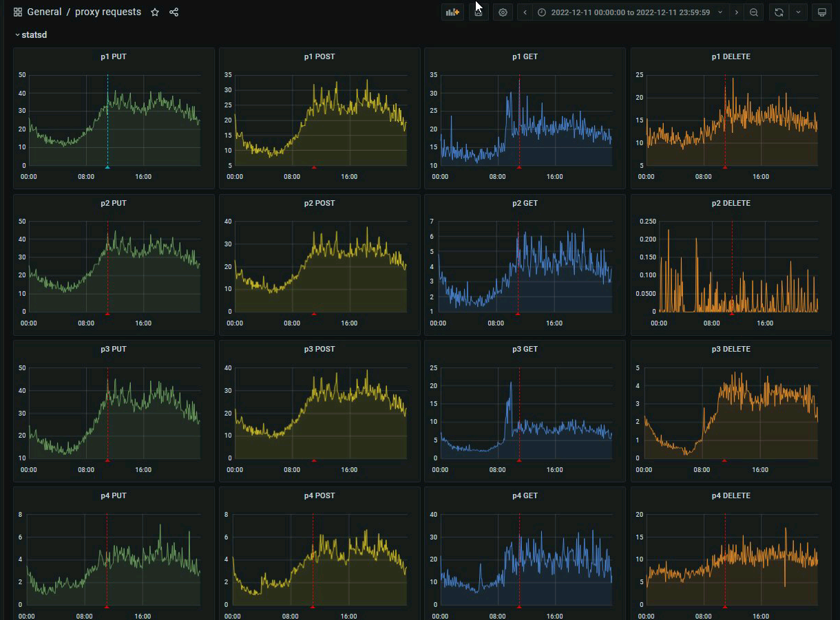Open refresh interval dropdown
The height and width of the screenshot is (620, 840).
click(798, 12)
